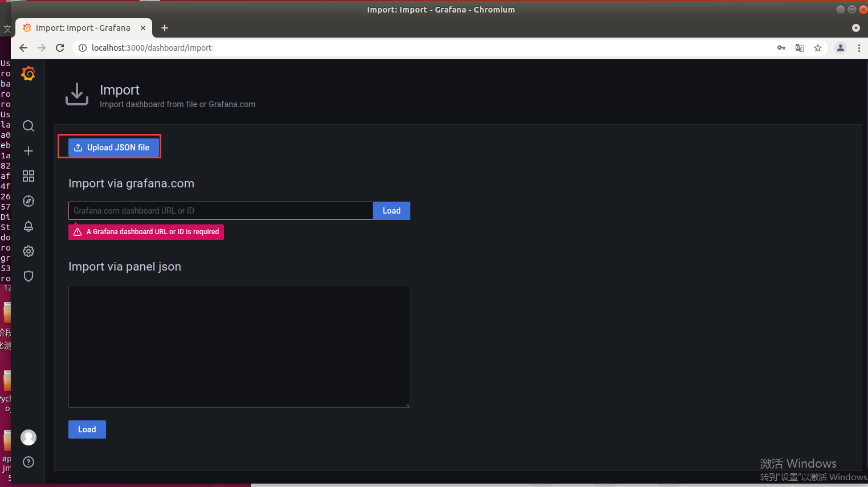Open the Create plus icon in sidebar

tap(28, 151)
